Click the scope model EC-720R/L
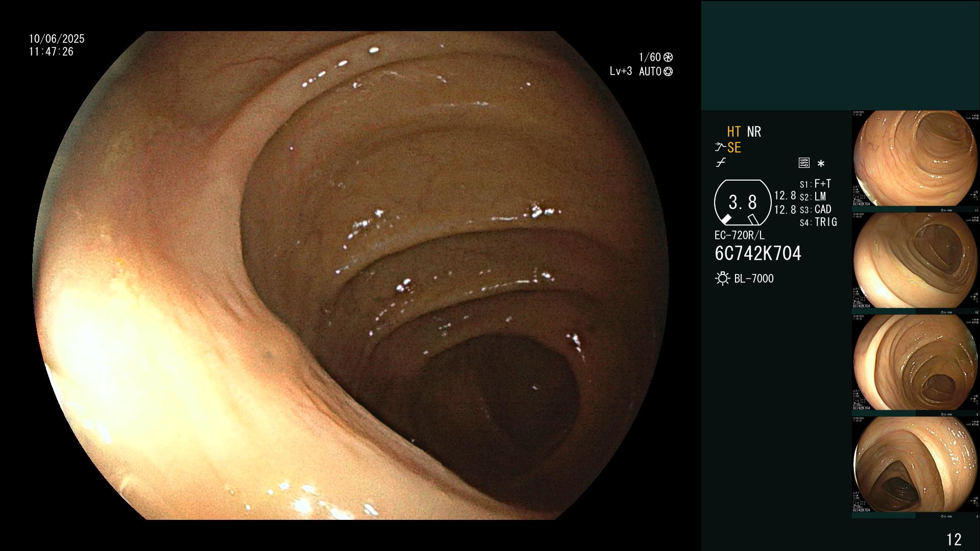The height and width of the screenshot is (551, 980). click(x=740, y=235)
